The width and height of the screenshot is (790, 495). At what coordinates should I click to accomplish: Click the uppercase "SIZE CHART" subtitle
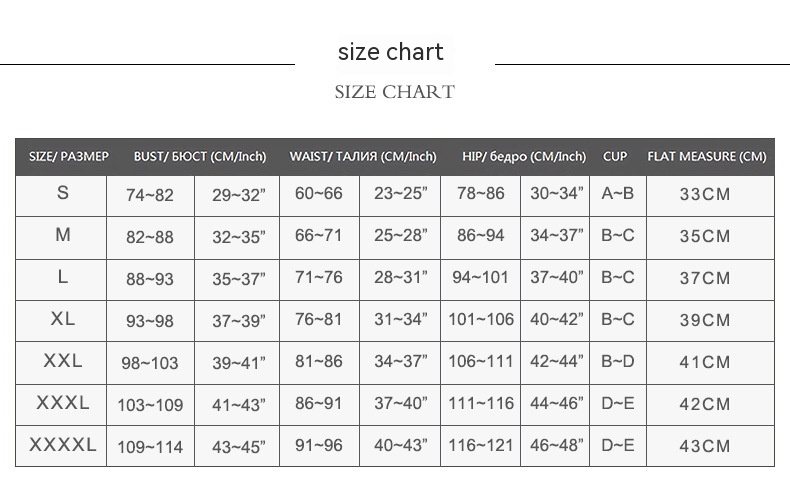click(x=394, y=92)
